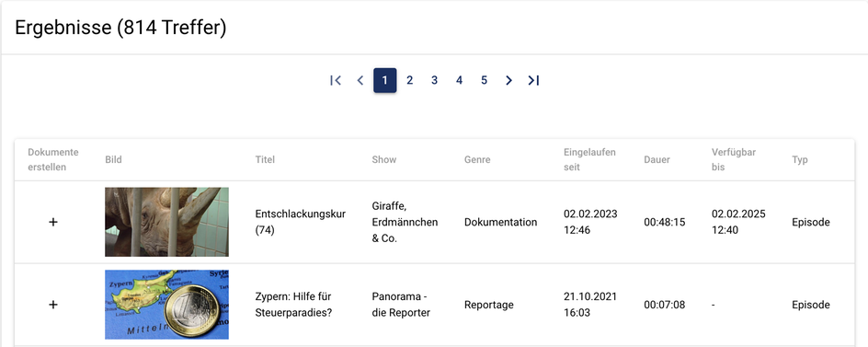Click availability 02.02.2025 12:40 cell

738,222
